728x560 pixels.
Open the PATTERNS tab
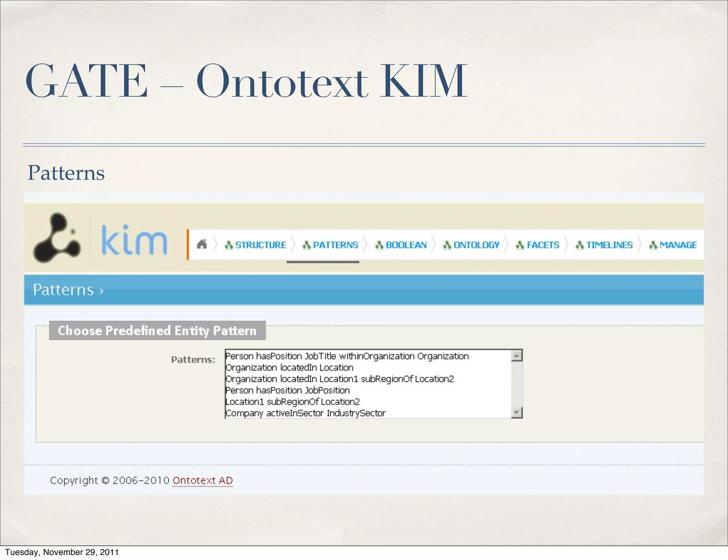pyautogui.click(x=335, y=245)
